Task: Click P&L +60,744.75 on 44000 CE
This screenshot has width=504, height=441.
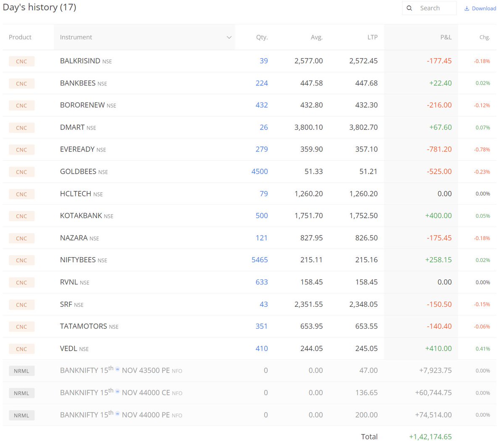Action: pyautogui.click(x=433, y=393)
